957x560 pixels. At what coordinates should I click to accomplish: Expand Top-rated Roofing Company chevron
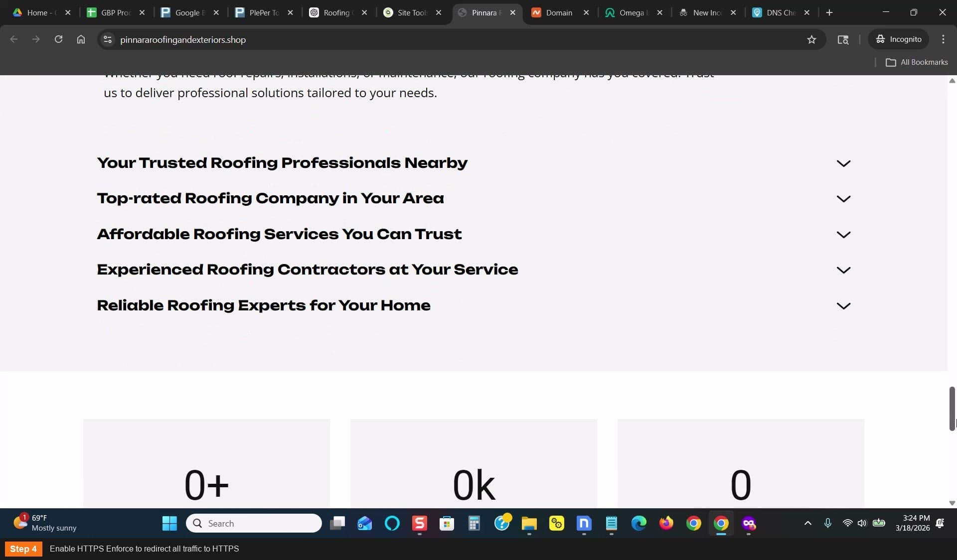tap(843, 199)
